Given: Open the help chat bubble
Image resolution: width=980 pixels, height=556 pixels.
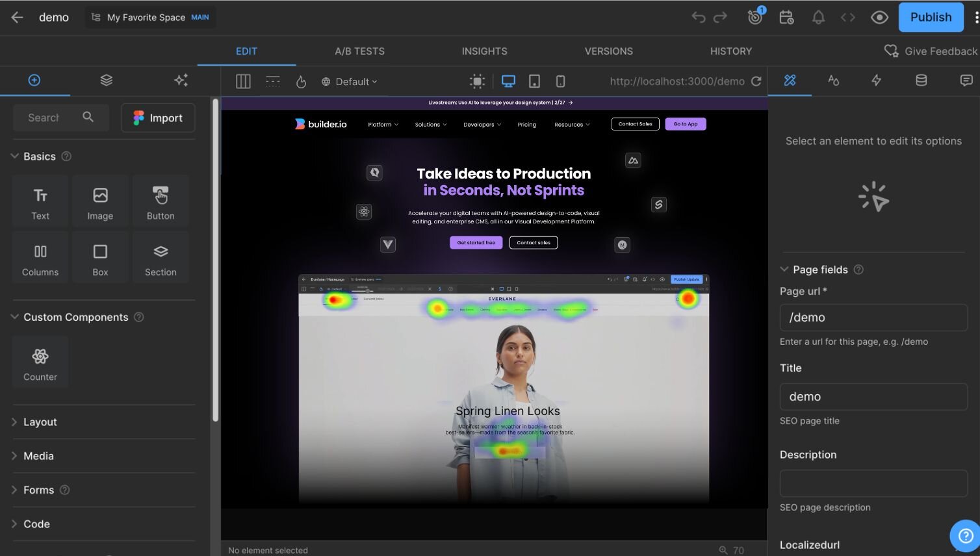Looking at the screenshot, I should pos(966,535).
